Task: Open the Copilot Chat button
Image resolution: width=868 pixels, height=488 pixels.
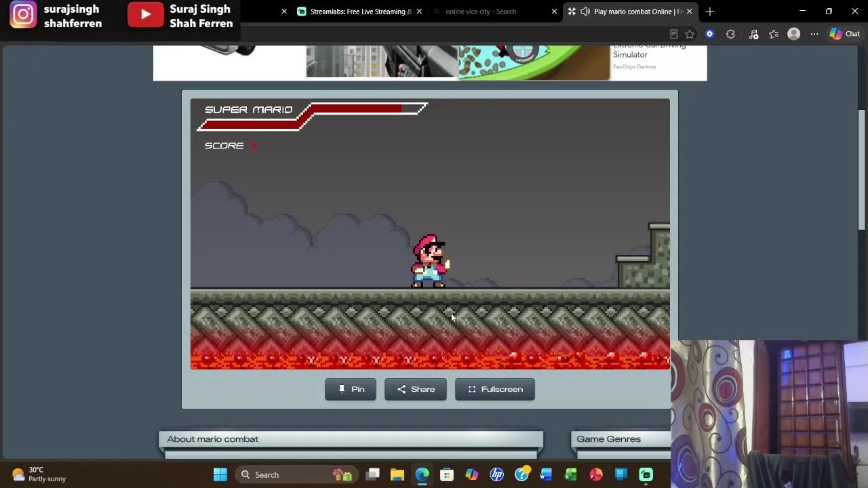Action: click(x=844, y=34)
